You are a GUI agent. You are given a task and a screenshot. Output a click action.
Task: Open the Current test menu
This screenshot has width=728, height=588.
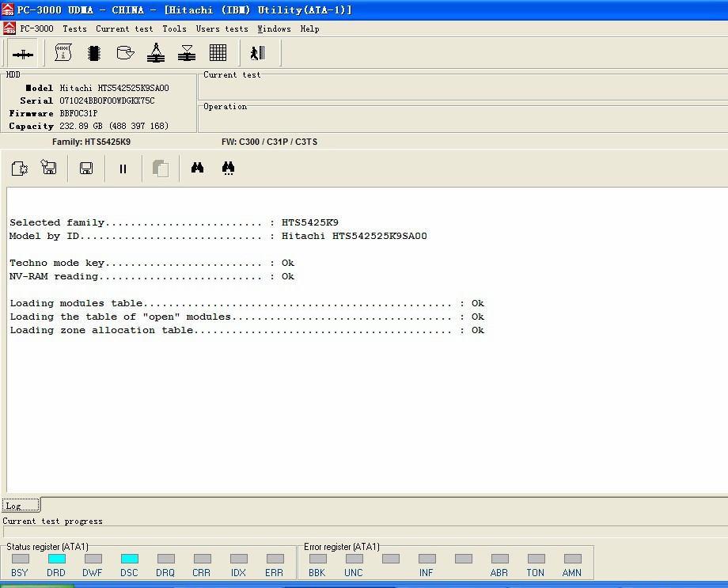coord(124,28)
